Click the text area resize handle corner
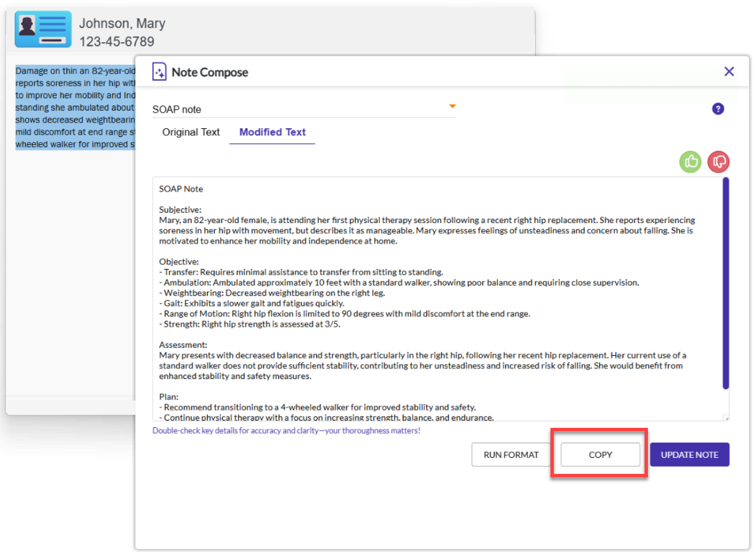Image resolution: width=756 pixels, height=556 pixels. [x=726, y=418]
